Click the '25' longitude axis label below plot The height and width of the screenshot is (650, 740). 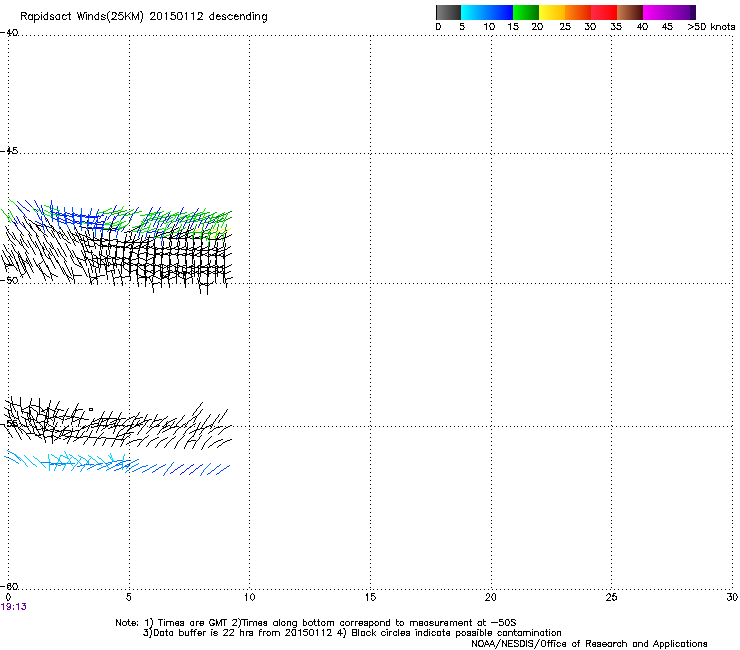tap(611, 598)
